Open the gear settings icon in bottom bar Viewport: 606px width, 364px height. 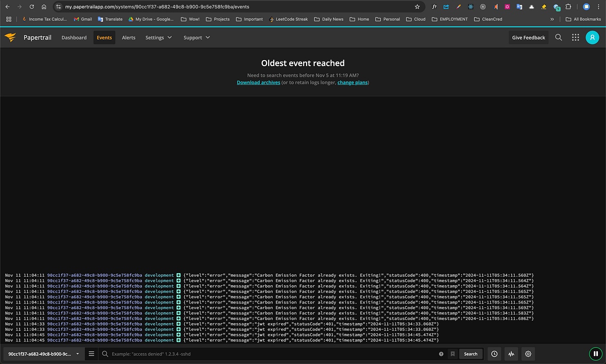(528, 354)
